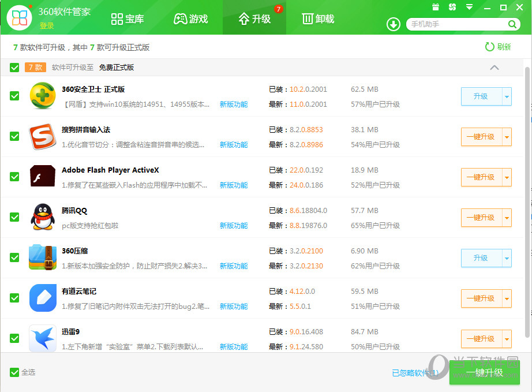Uncheck the 腾讯QQ update checkbox
Screen dimensions: 532x392
[14, 217]
